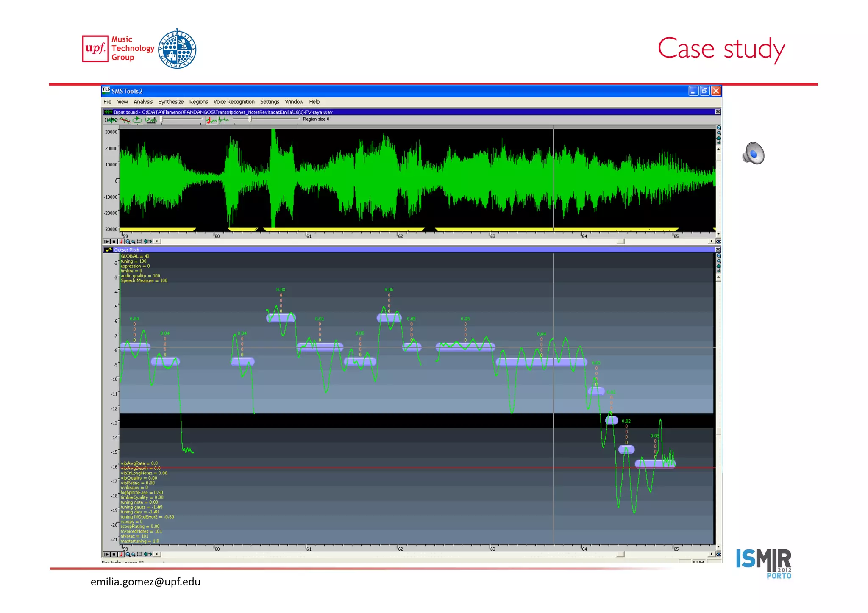
Task: Close the Input sound panel
Action: click(718, 112)
